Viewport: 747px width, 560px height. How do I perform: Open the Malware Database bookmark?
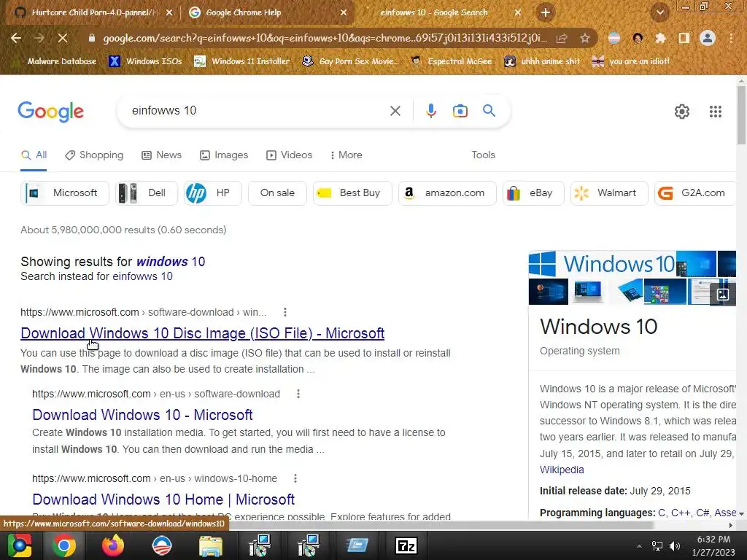55,61
